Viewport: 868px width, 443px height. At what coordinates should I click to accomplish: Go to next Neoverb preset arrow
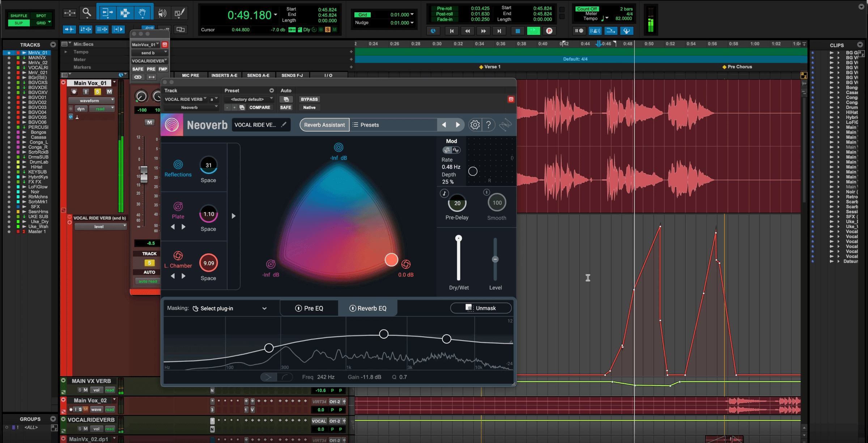coord(458,125)
